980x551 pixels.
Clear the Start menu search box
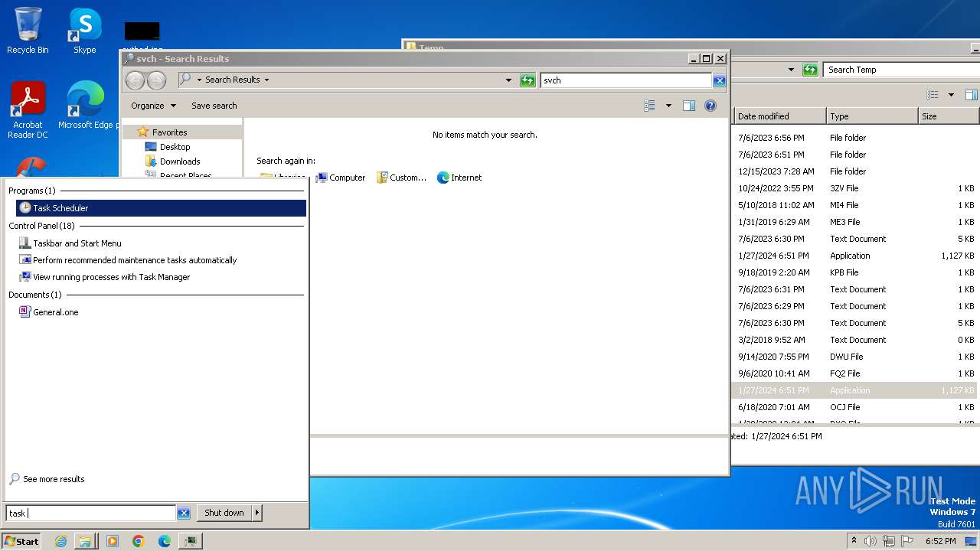(184, 514)
